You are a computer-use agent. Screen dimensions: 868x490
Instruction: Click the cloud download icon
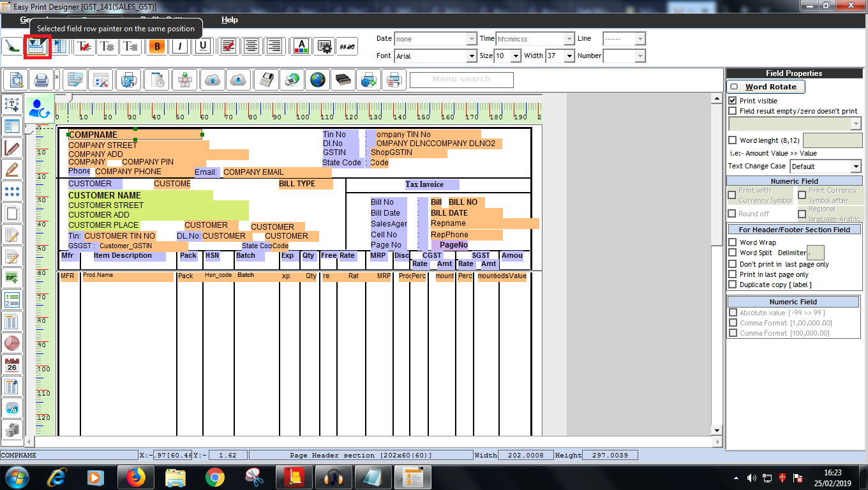238,80
